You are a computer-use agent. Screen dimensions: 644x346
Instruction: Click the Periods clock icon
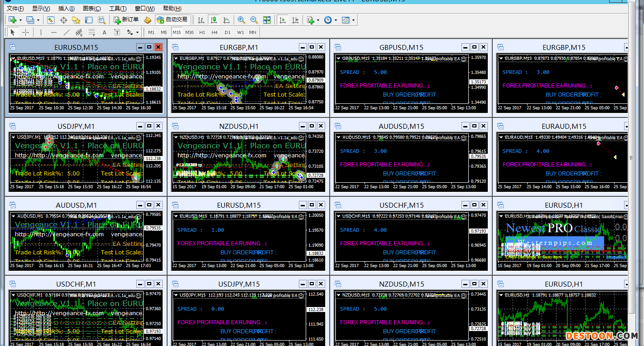click(328, 20)
